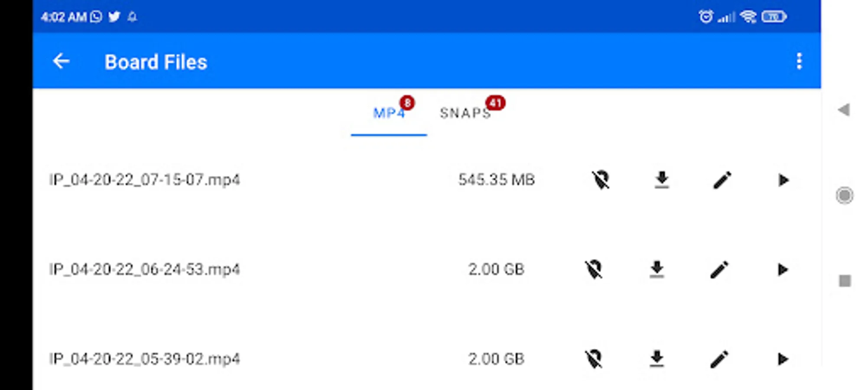
Task: Select the IP_04-20-22_06-24-53.mp4 filename
Action: click(x=144, y=270)
